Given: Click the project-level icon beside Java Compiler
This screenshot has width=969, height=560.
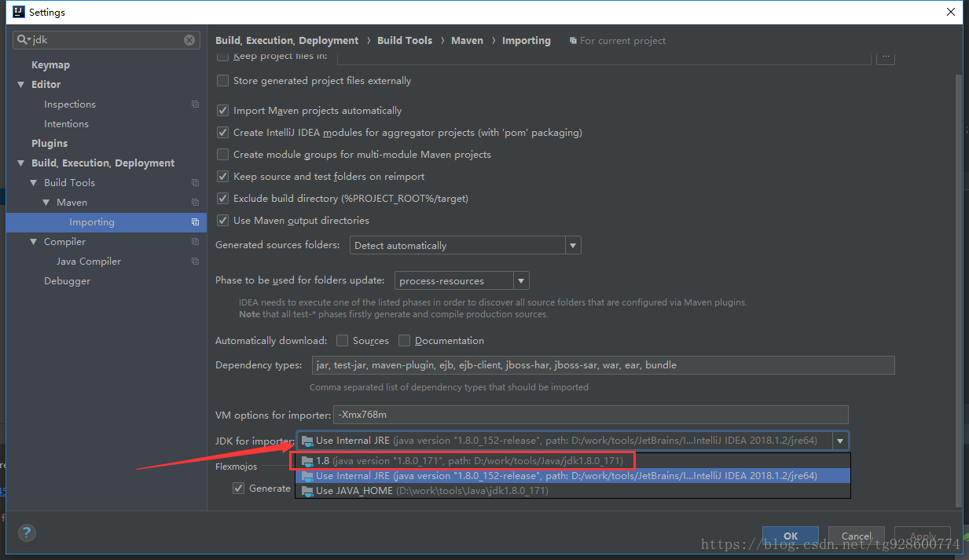Looking at the screenshot, I should (x=195, y=262).
